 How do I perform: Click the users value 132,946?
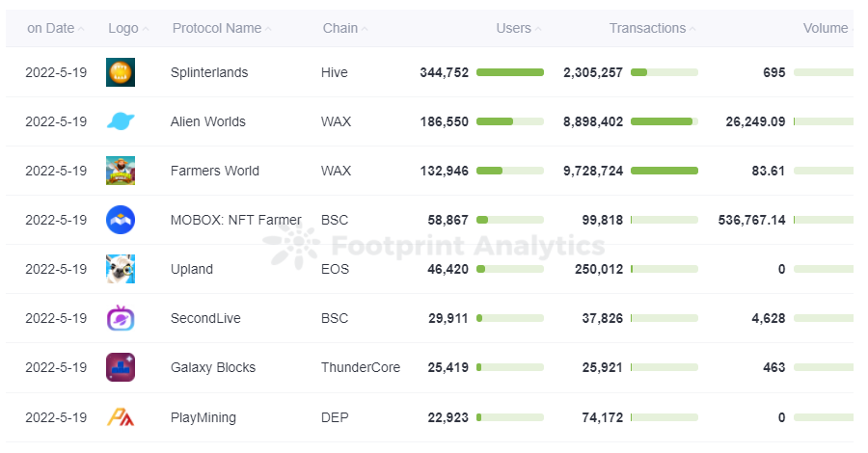pos(444,171)
